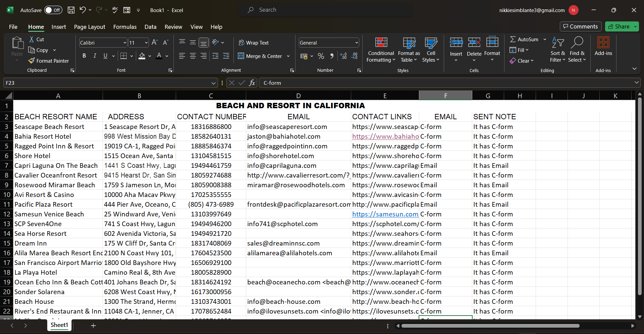This screenshot has height=334, width=644.
Task: Click the Sort & Filter icon
Action: coord(557,43)
